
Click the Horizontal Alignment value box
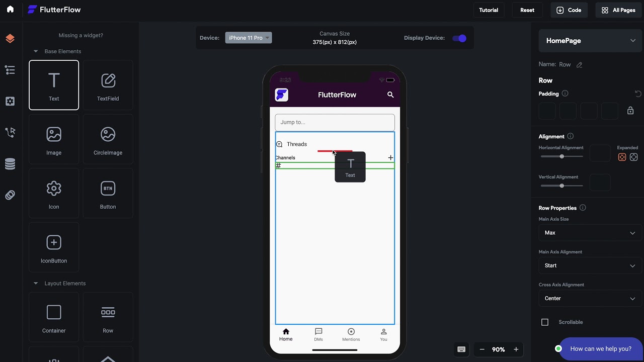[x=600, y=153]
